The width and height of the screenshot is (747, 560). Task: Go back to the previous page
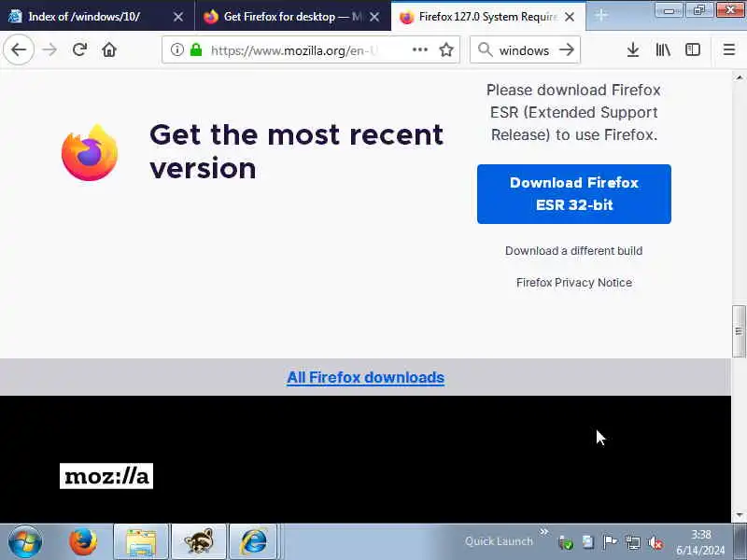19,49
